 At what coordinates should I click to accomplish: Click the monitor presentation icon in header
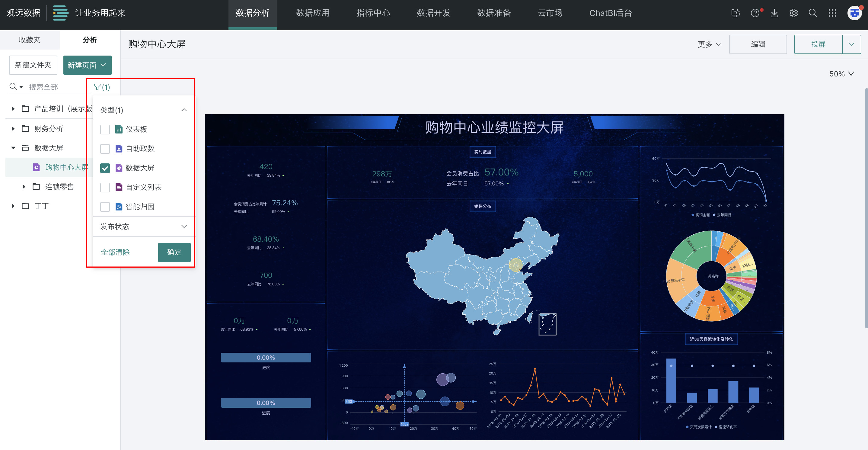(x=736, y=13)
